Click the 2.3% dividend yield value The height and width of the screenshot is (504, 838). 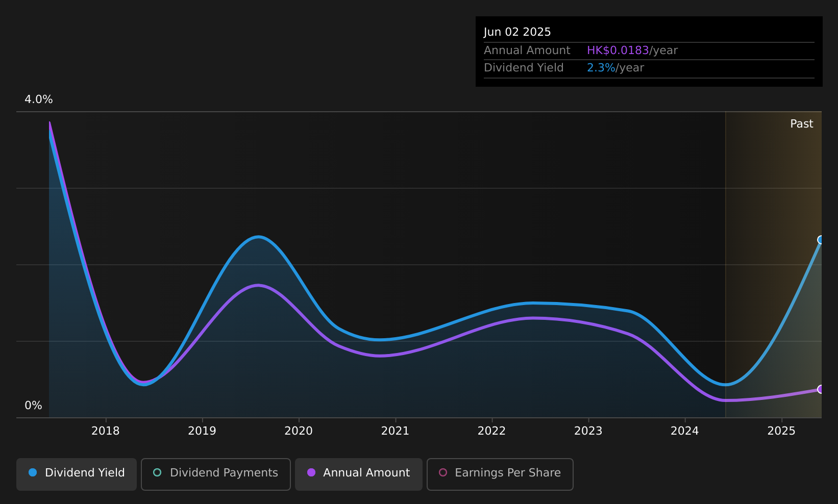point(601,68)
